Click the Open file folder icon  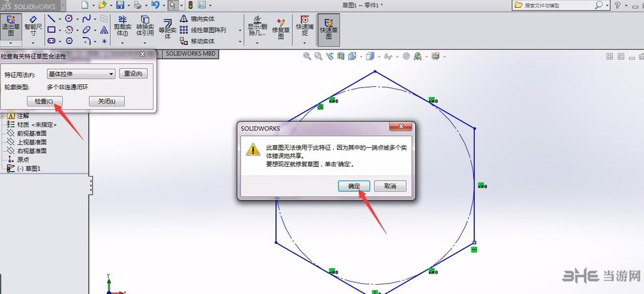(102, 5)
